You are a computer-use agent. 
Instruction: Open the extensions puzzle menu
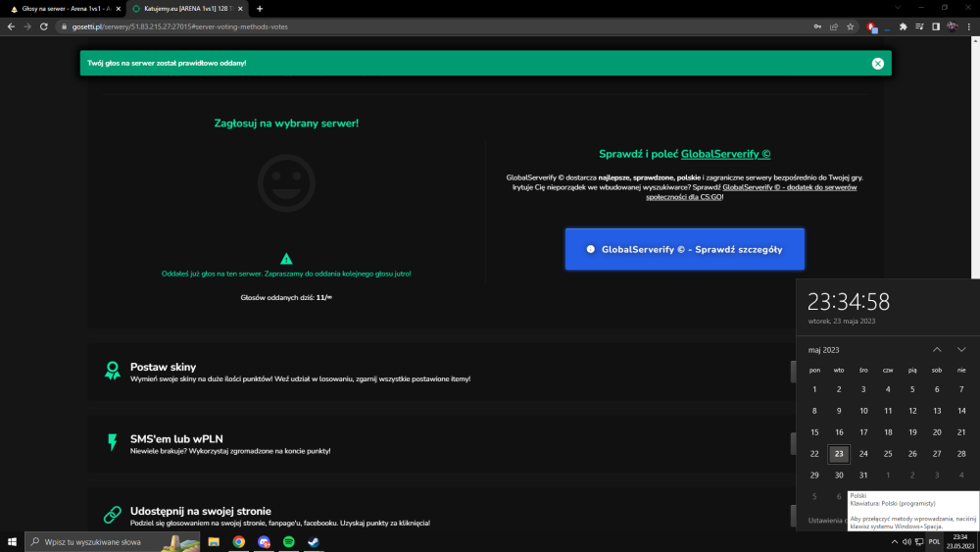point(904,26)
